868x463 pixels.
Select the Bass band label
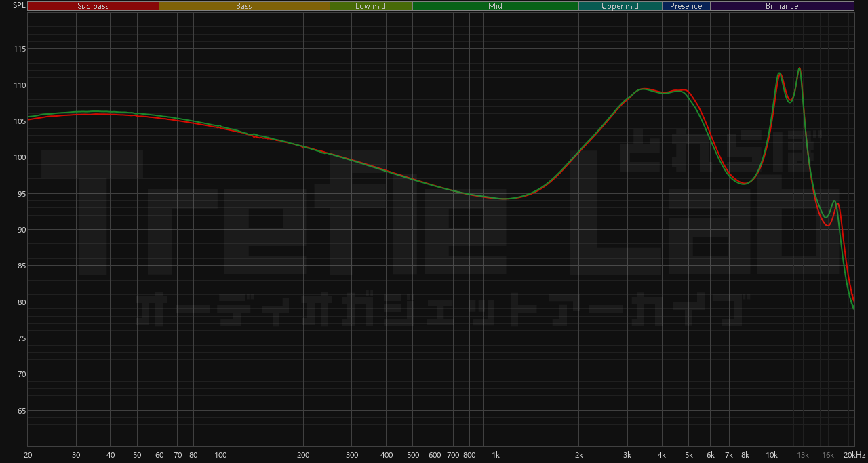[244, 6]
